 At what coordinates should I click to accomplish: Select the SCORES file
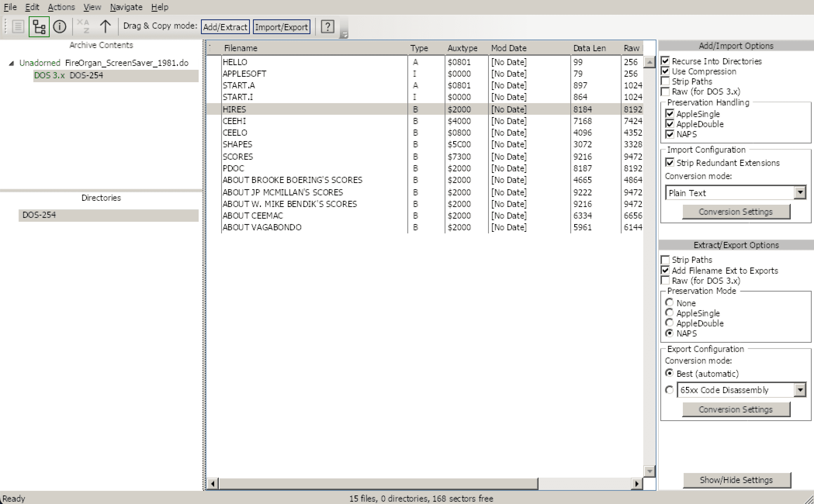point(424,157)
